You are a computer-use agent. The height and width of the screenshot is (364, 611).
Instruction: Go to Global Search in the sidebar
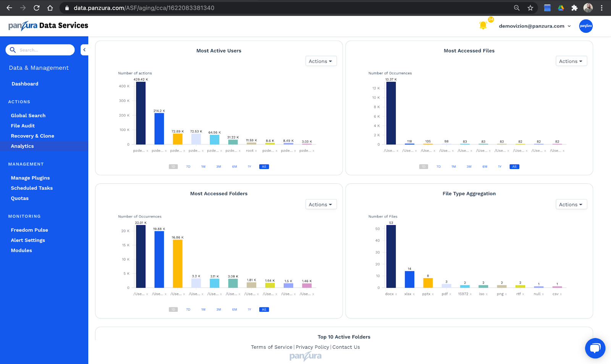(28, 116)
